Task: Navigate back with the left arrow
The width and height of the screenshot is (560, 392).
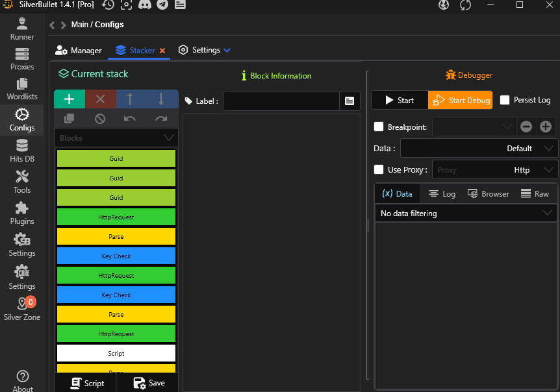Action: click(53, 25)
